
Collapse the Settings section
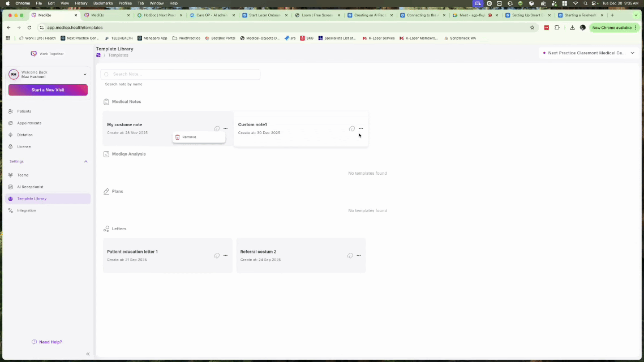[86, 162]
